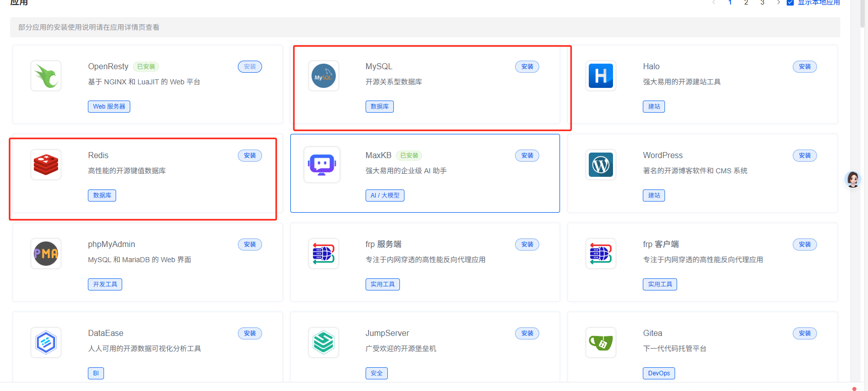The width and height of the screenshot is (868, 391).
Task: Click the Redis app title
Action: tap(98, 156)
